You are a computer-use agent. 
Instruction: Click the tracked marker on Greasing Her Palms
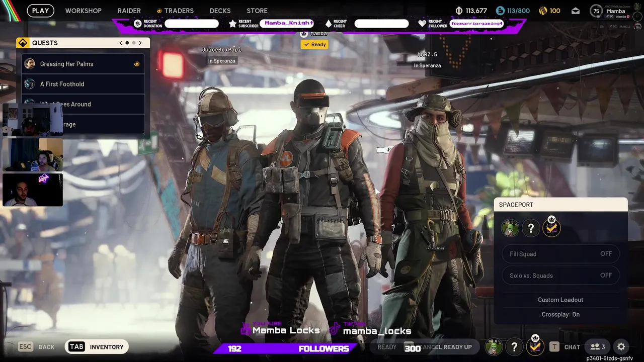(x=136, y=64)
